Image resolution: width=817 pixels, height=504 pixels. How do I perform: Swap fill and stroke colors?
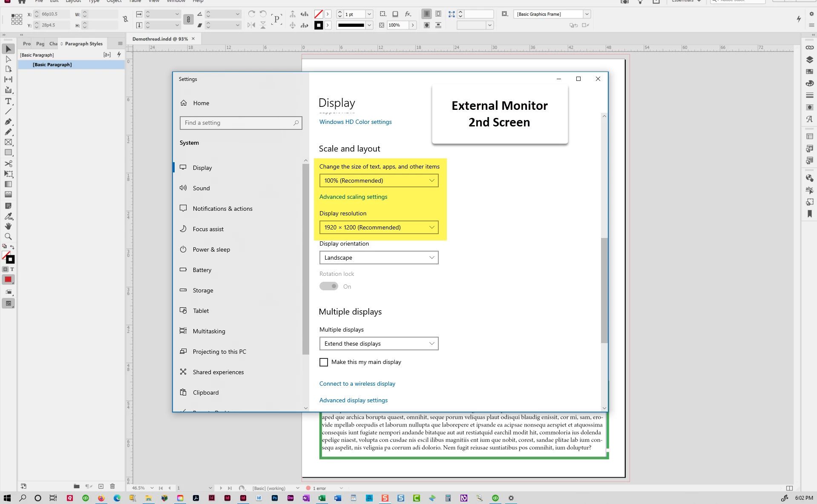(12, 247)
